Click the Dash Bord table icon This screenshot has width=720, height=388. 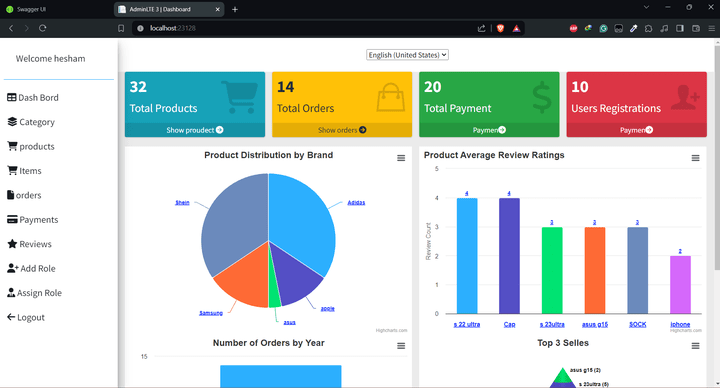(x=12, y=97)
